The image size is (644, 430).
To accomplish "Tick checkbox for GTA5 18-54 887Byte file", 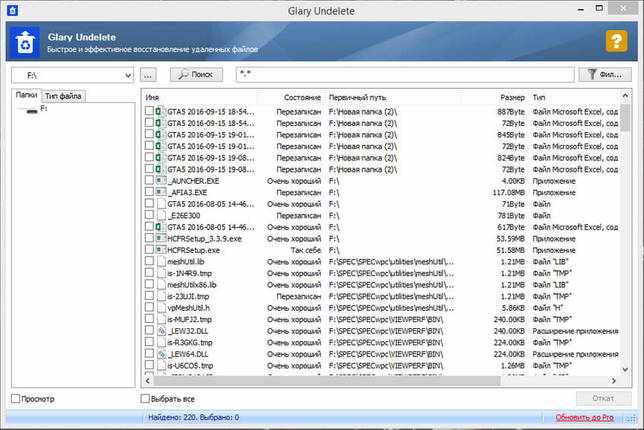I will point(149,111).
